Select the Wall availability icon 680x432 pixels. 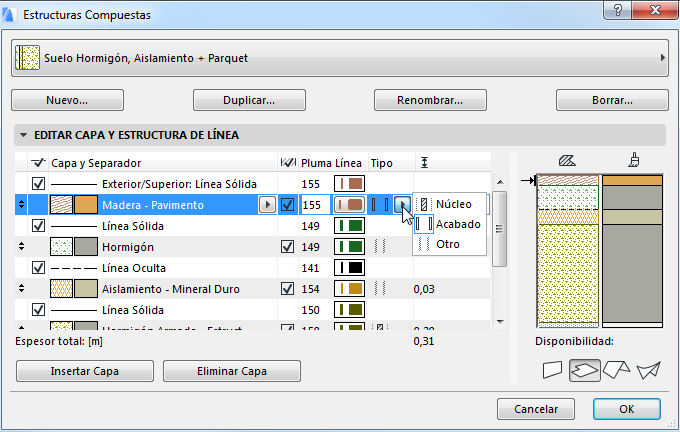(552, 370)
